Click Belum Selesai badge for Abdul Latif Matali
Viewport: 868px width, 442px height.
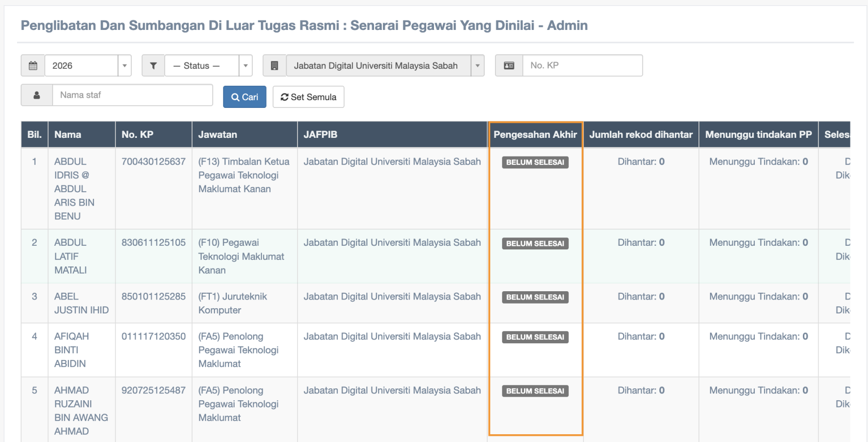coord(535,243)
